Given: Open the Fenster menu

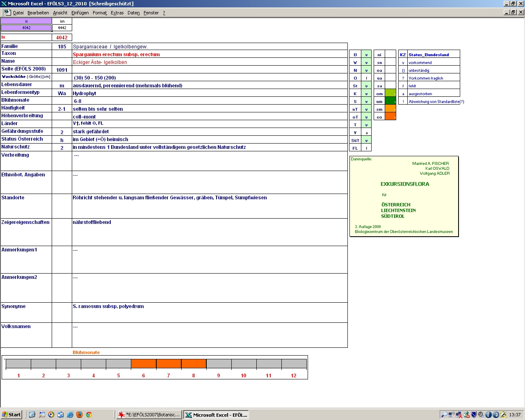Looking at the screenshot, I should click(151, 13).
